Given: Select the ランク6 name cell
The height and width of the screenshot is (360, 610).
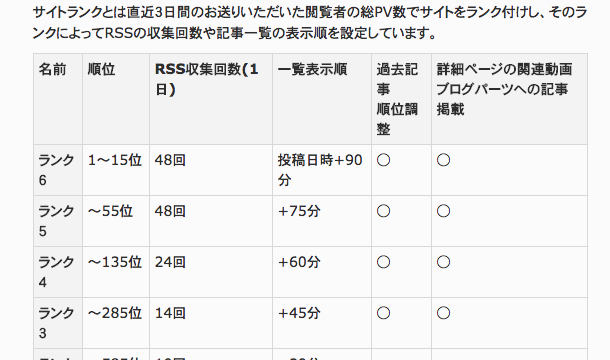Looking at the screenshot, I should click(58, 170).
